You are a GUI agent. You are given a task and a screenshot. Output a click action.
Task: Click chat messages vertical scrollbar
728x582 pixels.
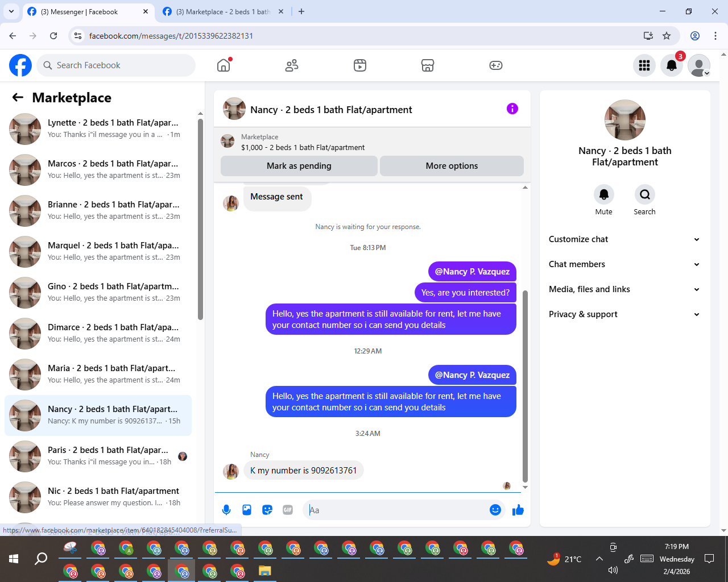(x=525, y=386)
